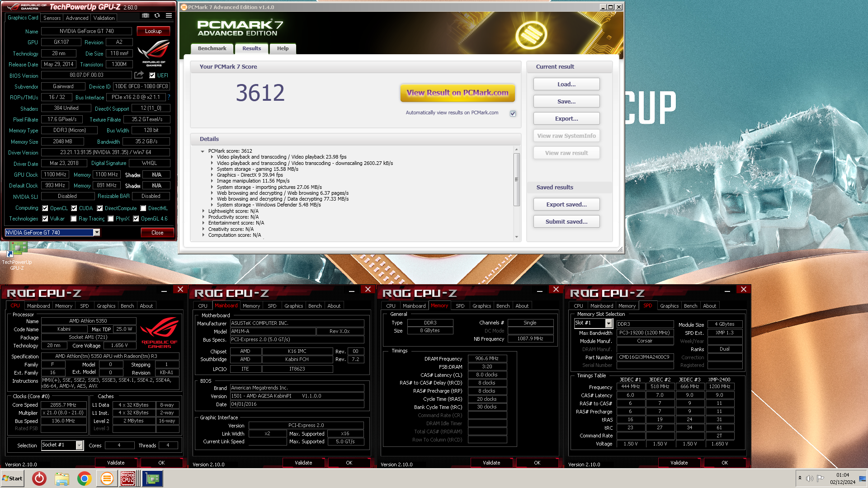This screenshot has width=868, height=488.
Task: Click the Lookup button in GPU-Z
Action: (153, 31)
